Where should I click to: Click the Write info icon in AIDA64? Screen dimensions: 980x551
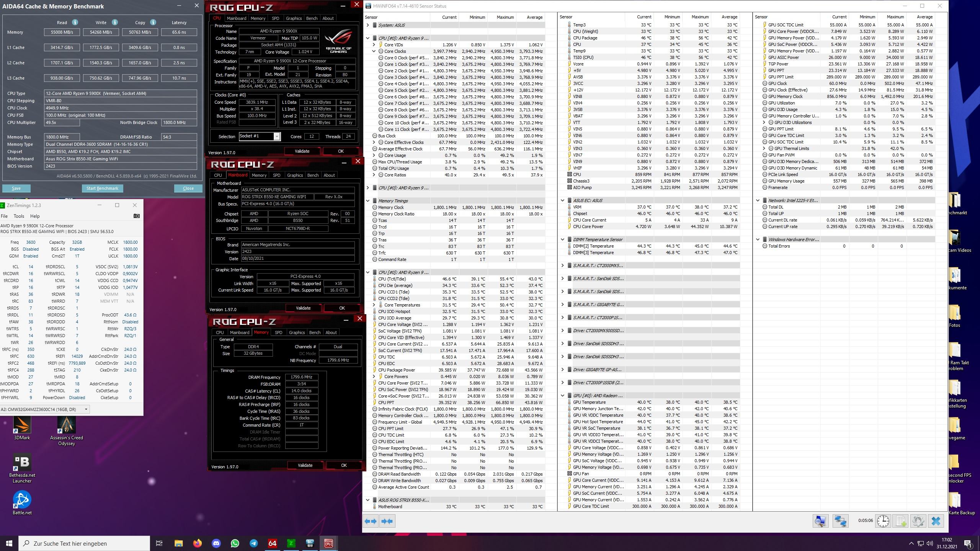114,22
